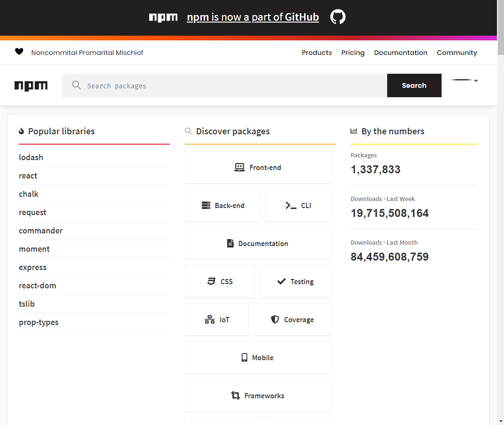Click the weekly downloads number 19,715,508,164
504x425 pixels.
(x=389, y=213)
